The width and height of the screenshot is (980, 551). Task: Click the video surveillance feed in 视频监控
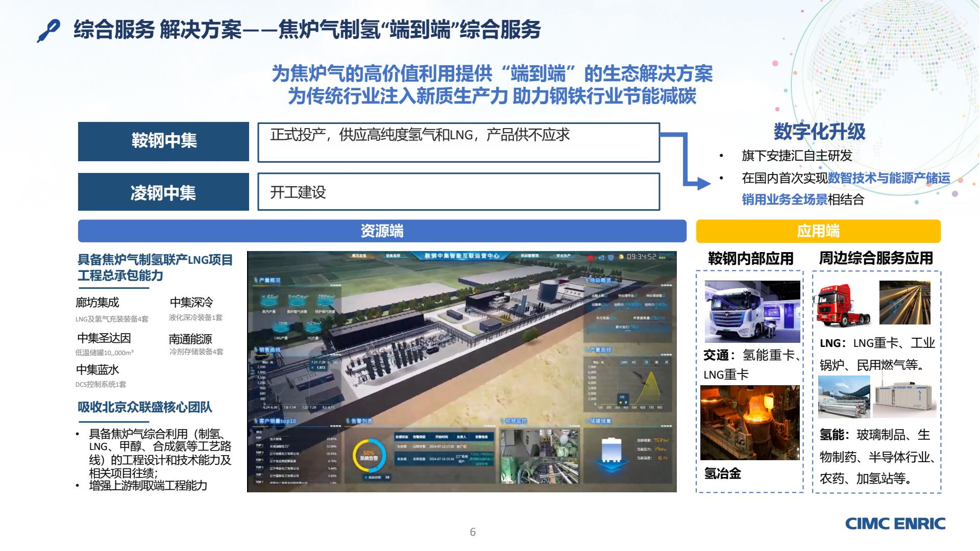(x=541, y=456)
